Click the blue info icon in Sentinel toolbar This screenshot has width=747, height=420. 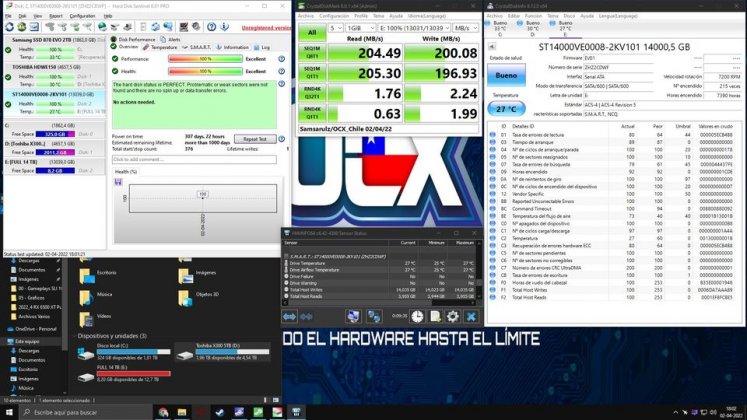click(x=224, y=27)
